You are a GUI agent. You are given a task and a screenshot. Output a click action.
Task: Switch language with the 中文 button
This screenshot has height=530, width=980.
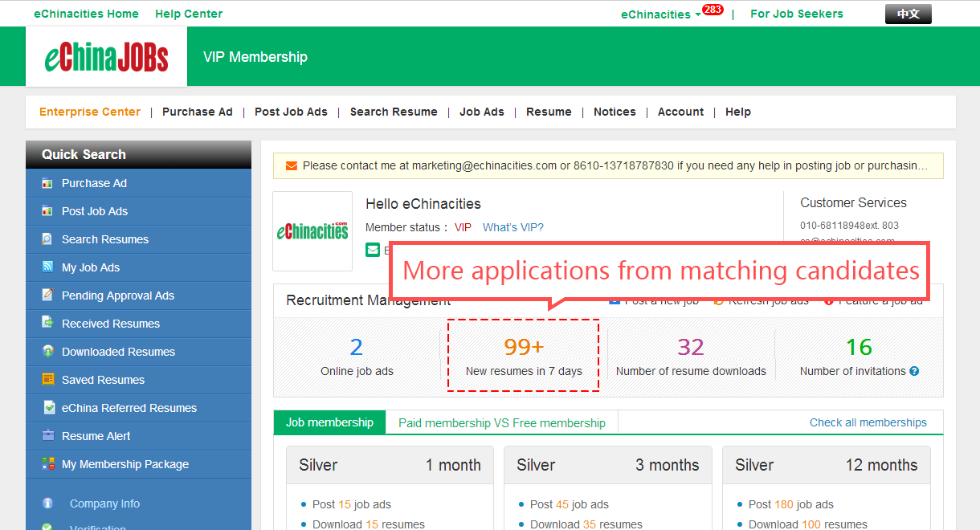908,14
